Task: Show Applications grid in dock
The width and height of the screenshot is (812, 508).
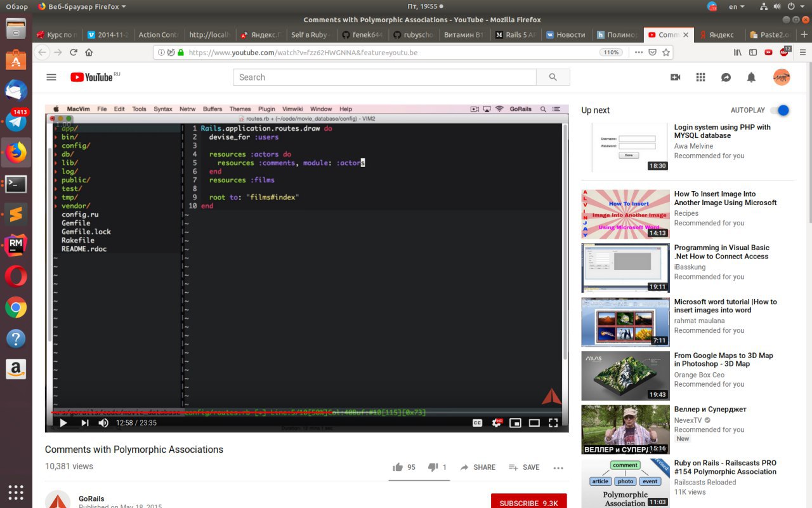Action: point(16,492)
